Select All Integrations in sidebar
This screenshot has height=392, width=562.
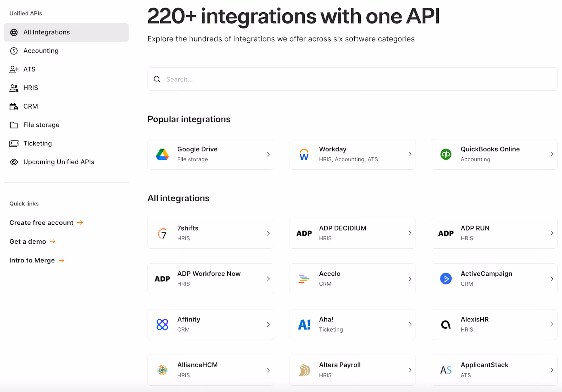pos(66,32)
